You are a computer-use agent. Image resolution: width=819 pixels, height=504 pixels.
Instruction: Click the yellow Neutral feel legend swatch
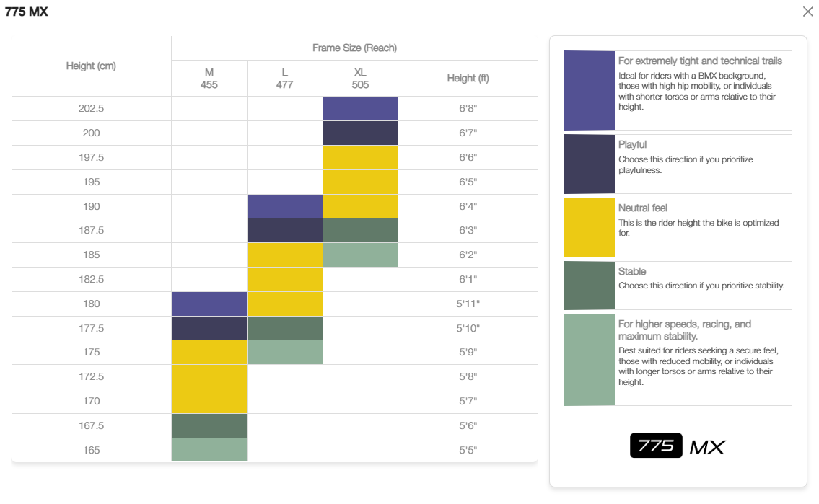tap(590, 227)
